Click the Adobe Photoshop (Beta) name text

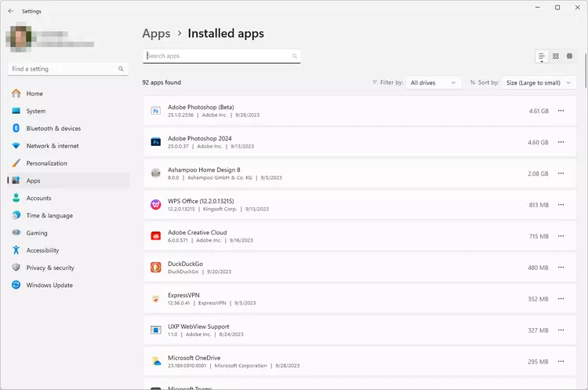click(x=201, y=108)
